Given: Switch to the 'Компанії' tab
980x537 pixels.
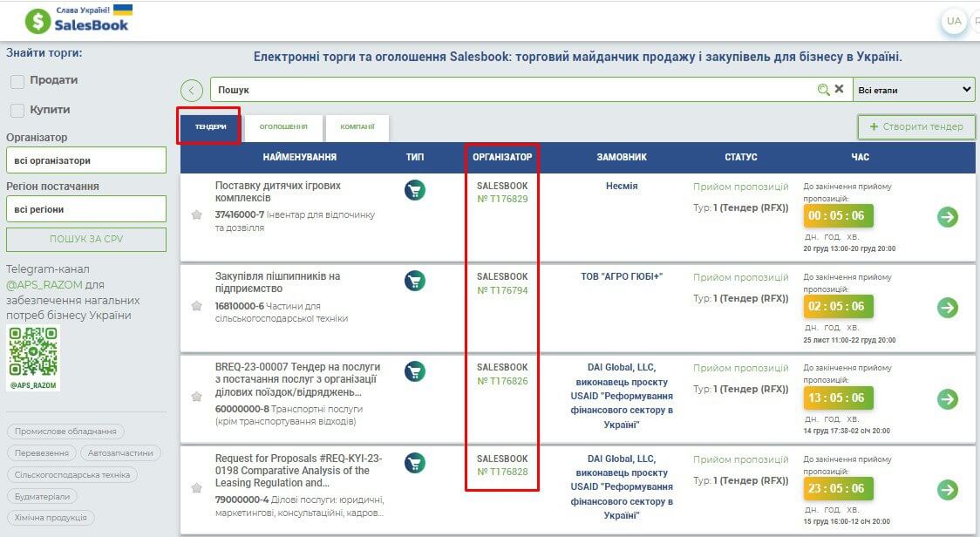Looking at the screenshot, I should coord(357,127).
